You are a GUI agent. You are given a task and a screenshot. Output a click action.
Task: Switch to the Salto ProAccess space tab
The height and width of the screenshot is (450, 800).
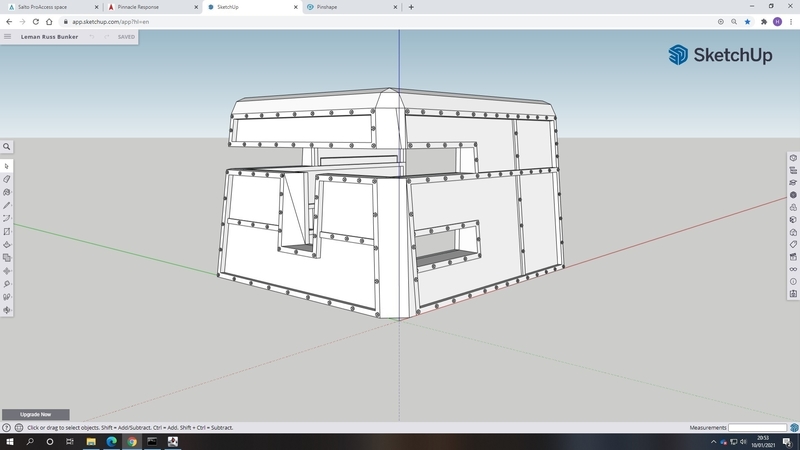coord(51,7)
